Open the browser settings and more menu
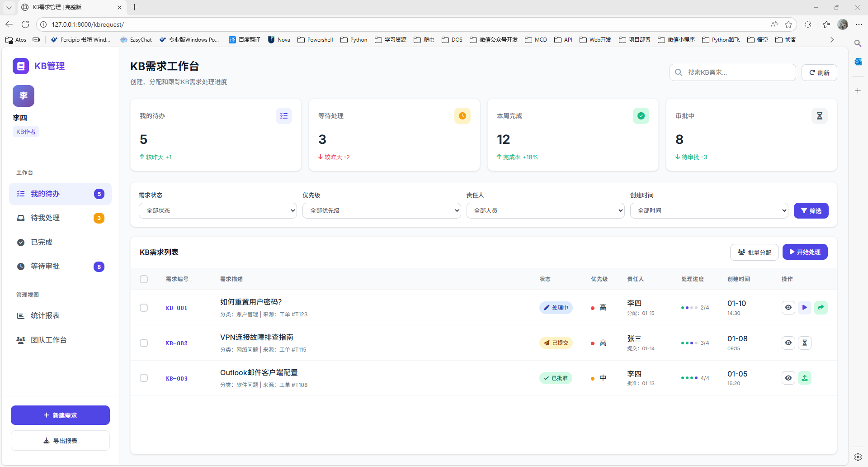 859,24
